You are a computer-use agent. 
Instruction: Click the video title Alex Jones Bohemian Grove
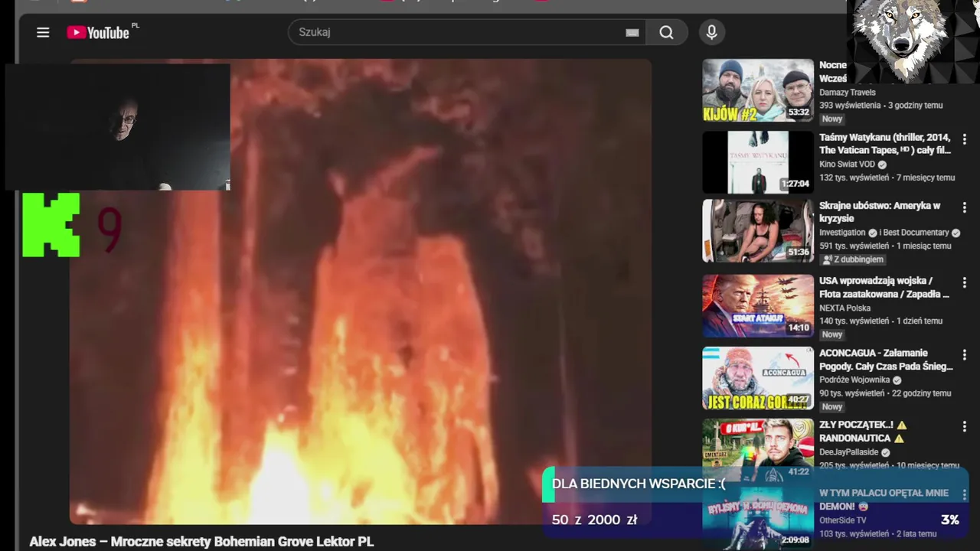pyautogui.click(x=201, y=542)
